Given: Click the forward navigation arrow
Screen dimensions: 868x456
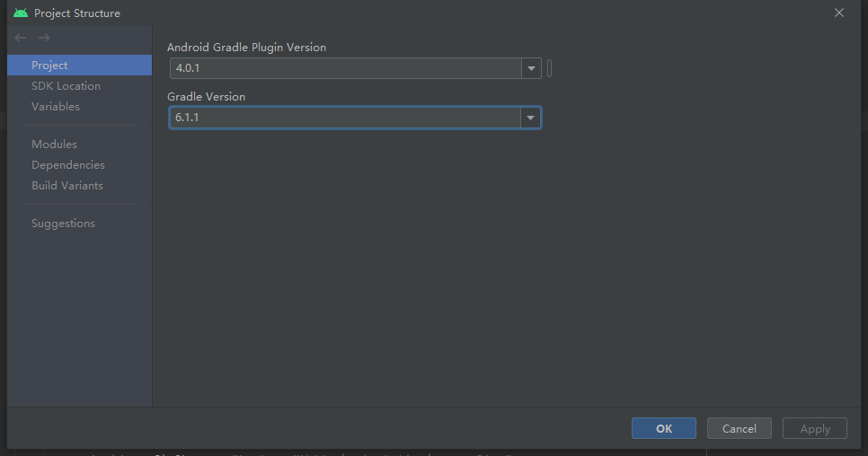Looking at the screenshot, I should 44,38.
